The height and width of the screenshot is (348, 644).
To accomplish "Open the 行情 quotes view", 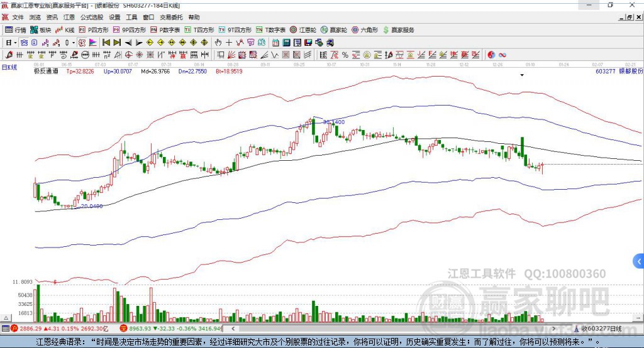I will click(x=15, y=30).
